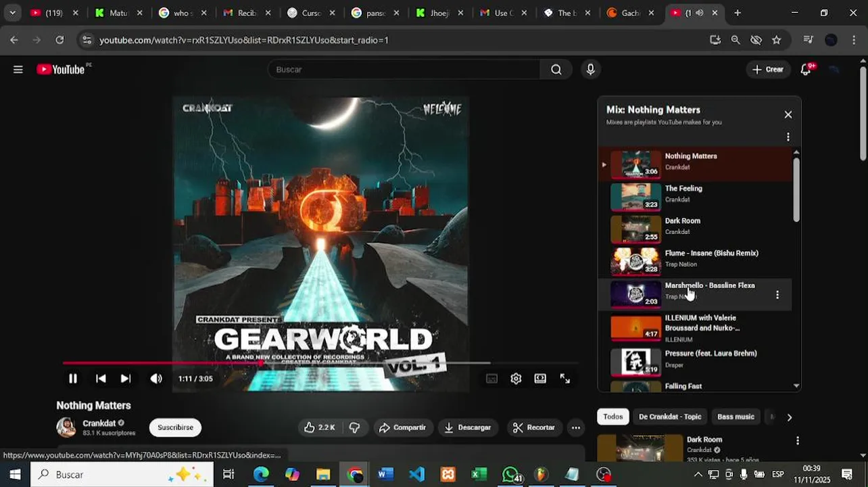
Task: Click the Descargar download button
Action: pyautogui.click(x=468, y=427)
